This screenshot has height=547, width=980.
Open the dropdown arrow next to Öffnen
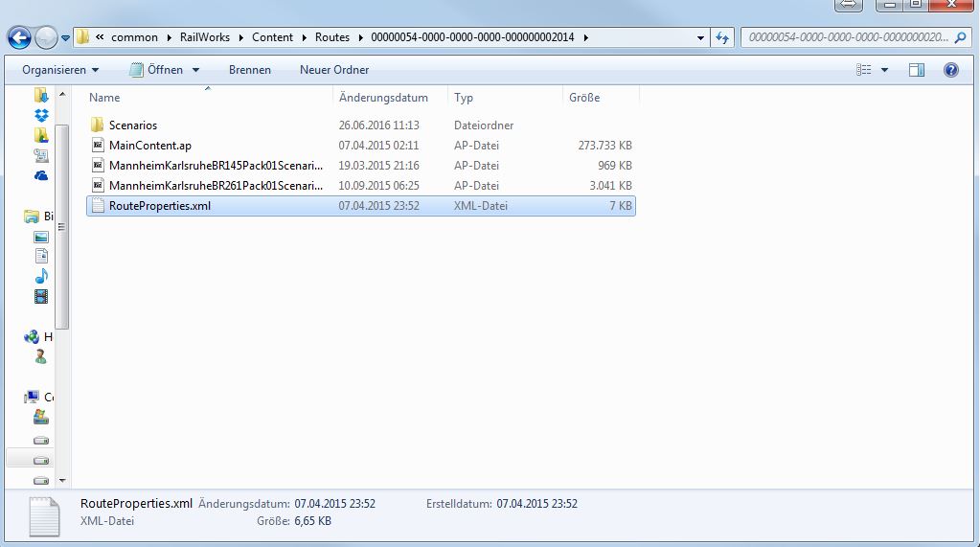[195, 70]
